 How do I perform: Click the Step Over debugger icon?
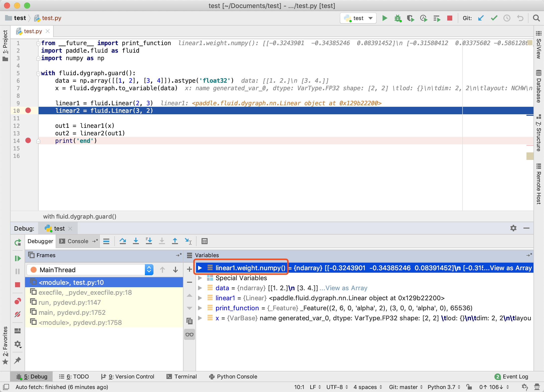point(123,241)
